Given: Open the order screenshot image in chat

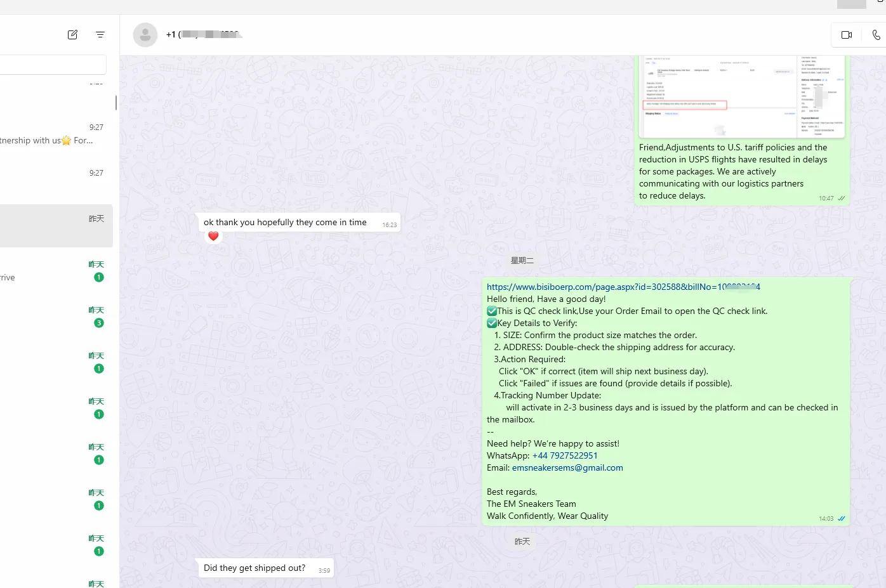Looking at the screenshot, I should coord(742,96).
